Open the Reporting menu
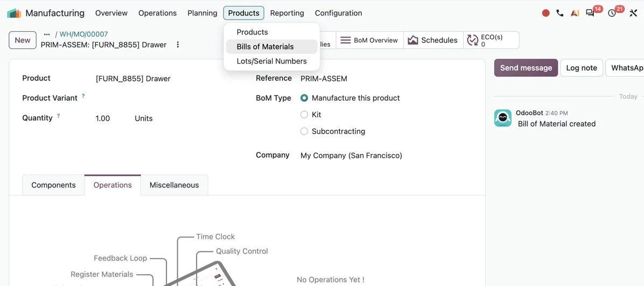Screen dimensions: 644x286 tap(287, 13)
